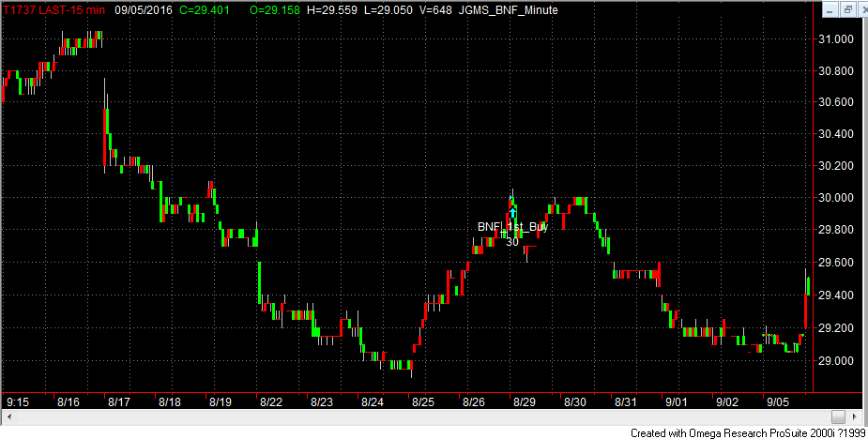
Task: Click the 29.600 price axis label
Action: (836, 263)
